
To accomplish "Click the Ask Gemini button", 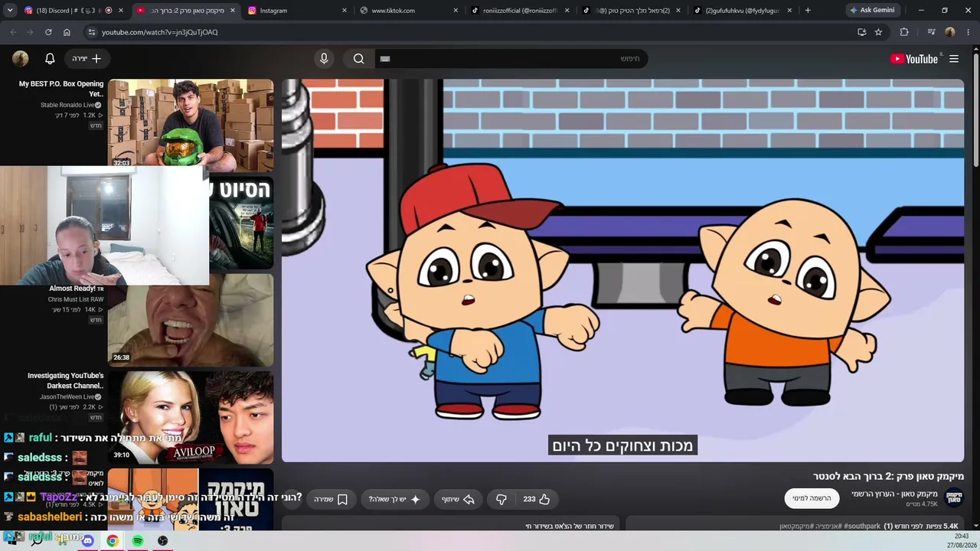I will [x=872, y=11].
